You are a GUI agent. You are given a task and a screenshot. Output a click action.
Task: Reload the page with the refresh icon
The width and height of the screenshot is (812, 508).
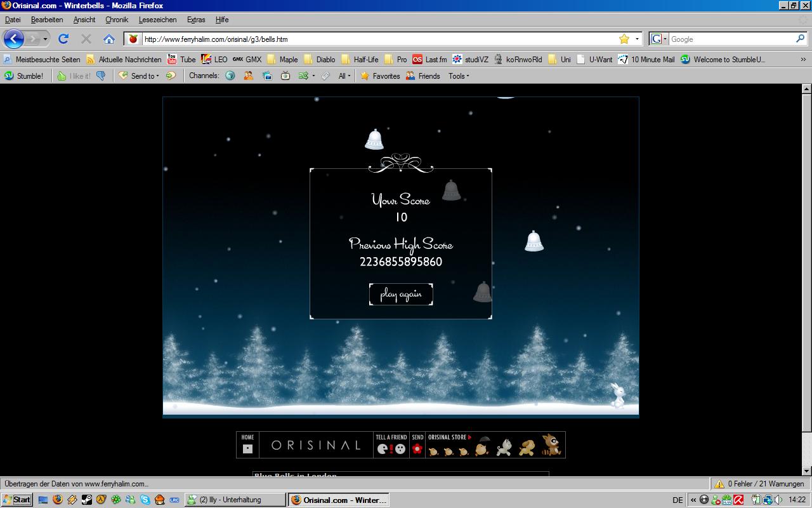tap(63, 39)
